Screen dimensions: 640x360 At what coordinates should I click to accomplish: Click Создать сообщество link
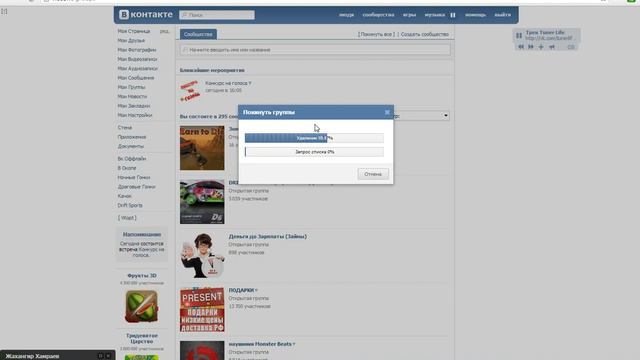click(x=424, y=34)
